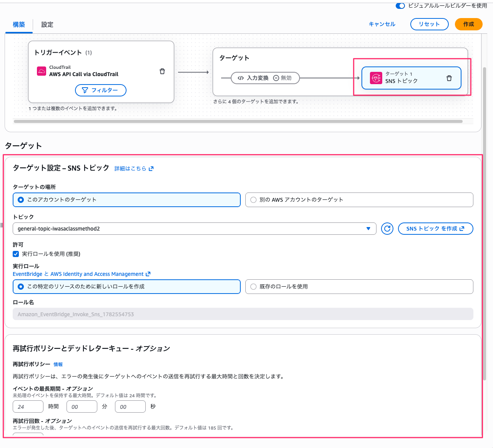Viewport: 493px width, 448px height.
Task: Click the 入力変換 code icon
Action: coord(241,78)
